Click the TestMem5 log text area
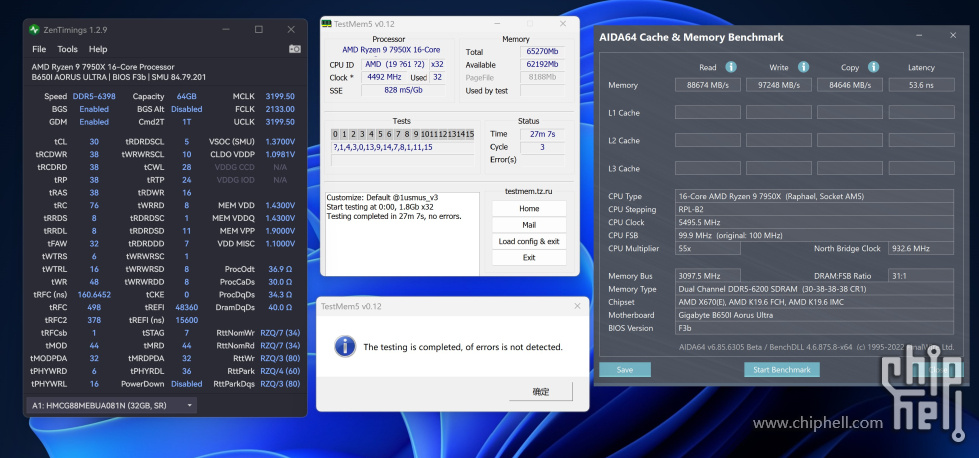 402,233
